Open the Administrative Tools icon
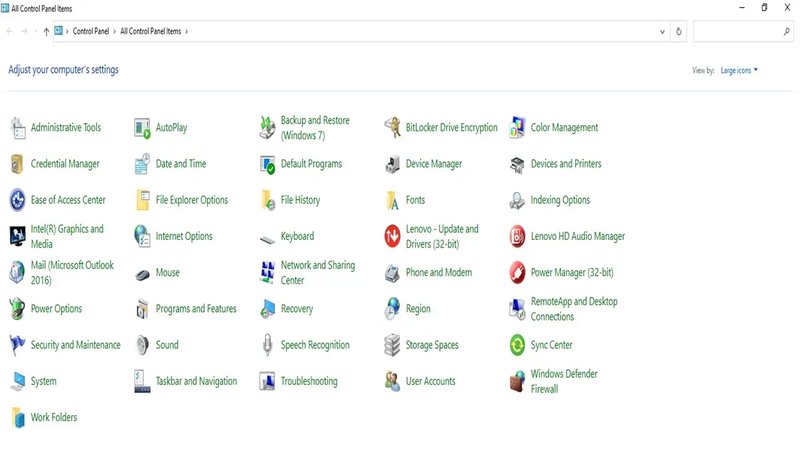The width and height of the screenshot is (800, 450). coord(18,128)
